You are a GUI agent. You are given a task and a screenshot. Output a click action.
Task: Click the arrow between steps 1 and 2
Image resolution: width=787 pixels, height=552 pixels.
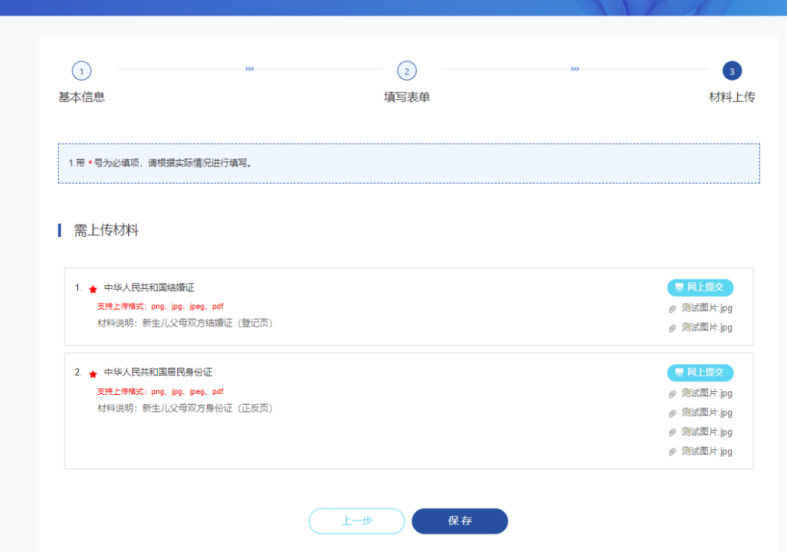249,69
